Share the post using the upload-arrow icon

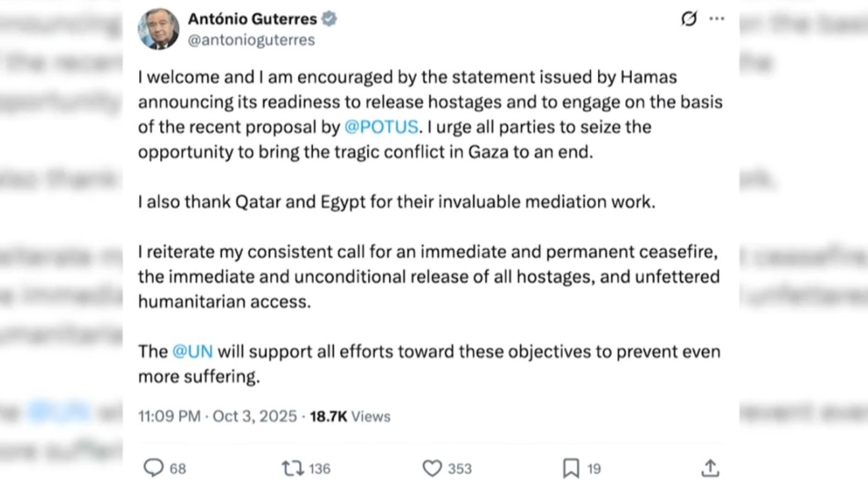(x=710, y=468)
